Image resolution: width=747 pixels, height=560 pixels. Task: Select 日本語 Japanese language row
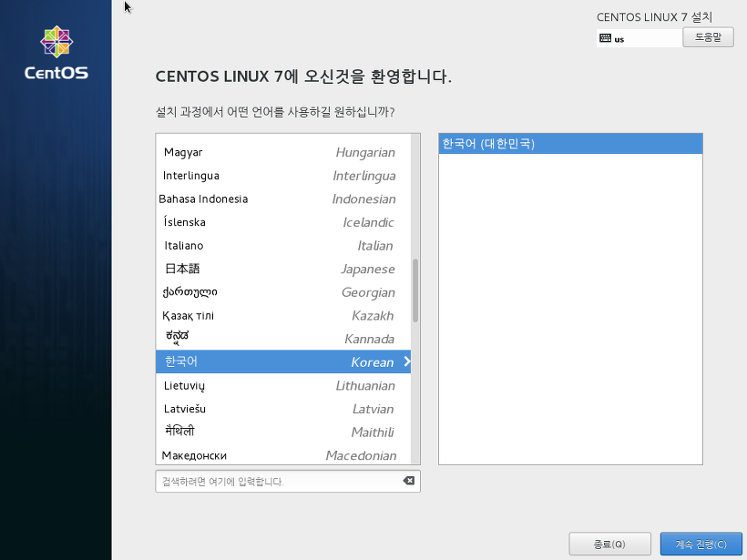click(283, 269)
